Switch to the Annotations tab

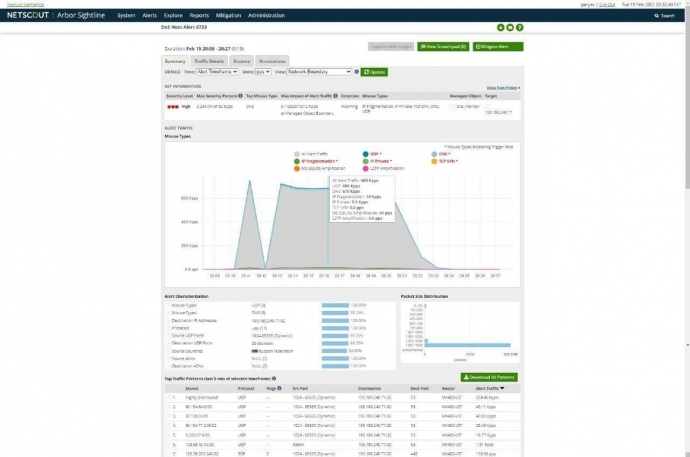tap(272, 61)
